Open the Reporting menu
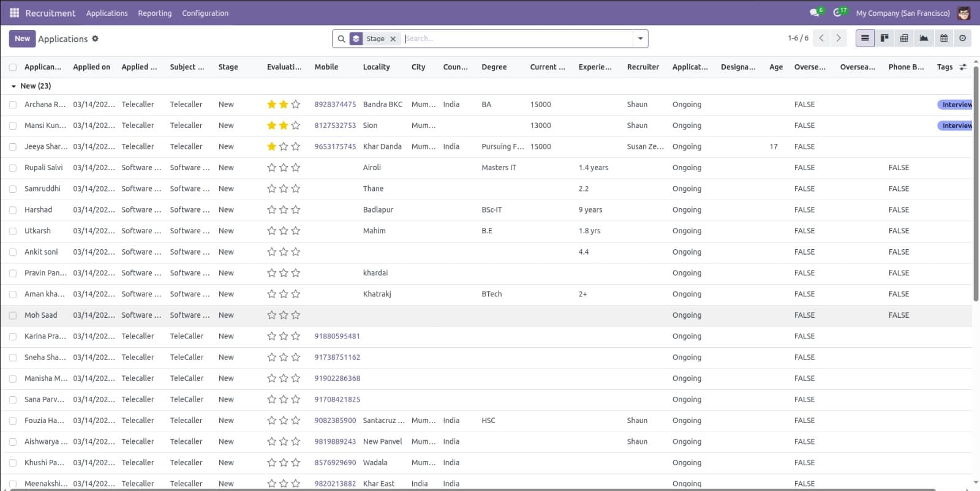The height and width of the screenshot is (491, 980). (x=155, y=13)
